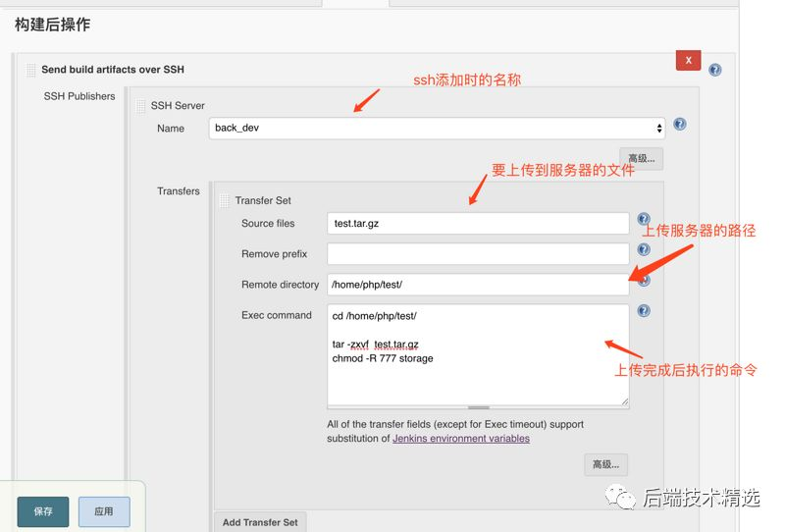The width and height of the screenshot is (785, 532).
Task: Open help for Send build artifacts section
Action: click(x=715, y=70)
